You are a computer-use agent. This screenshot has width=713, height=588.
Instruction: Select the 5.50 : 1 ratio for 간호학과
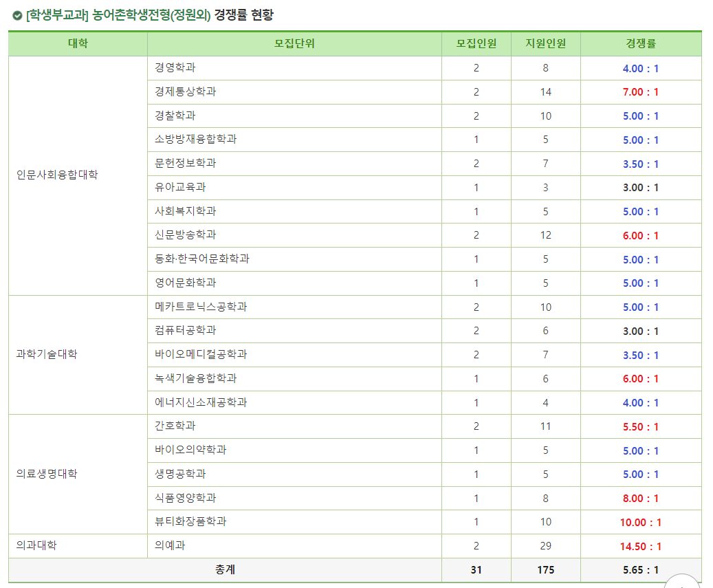coord(641,427)
